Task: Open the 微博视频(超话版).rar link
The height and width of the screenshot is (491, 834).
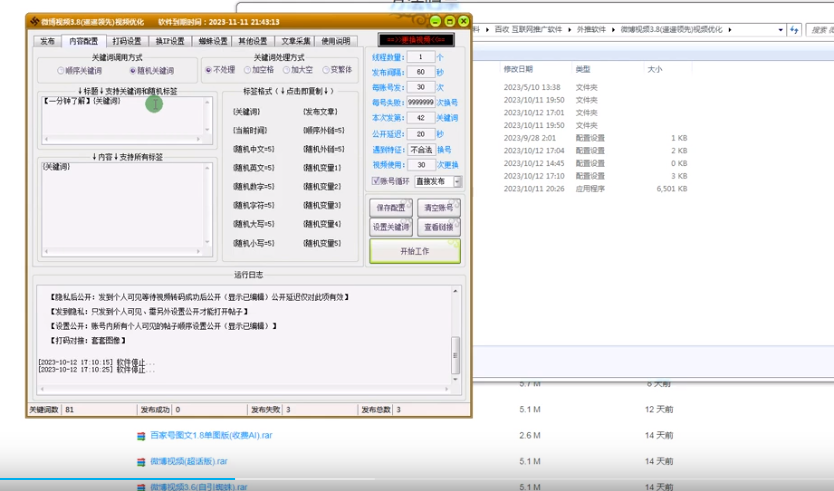Action: click(x=189, y=461)
